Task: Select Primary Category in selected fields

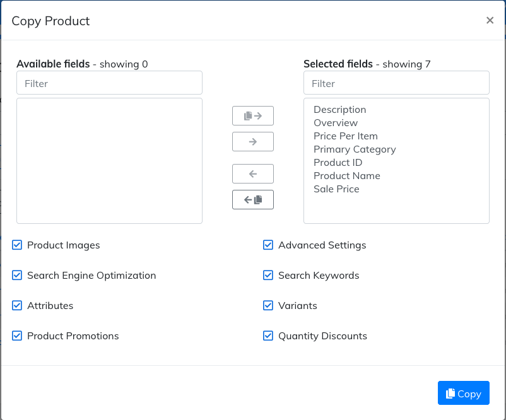Action: point(355,149)
